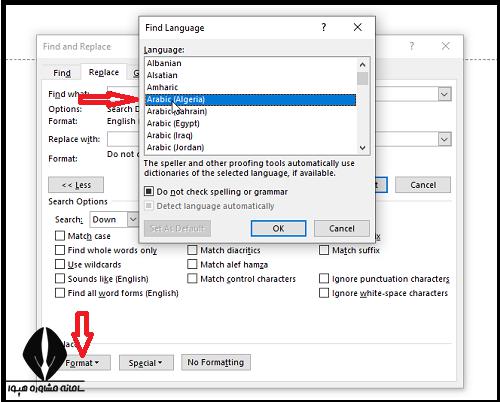The height and width of the screenshot is (402, 500).
Task: Enable Match alef hamza checkbox
Action: [x=192, y=264]
